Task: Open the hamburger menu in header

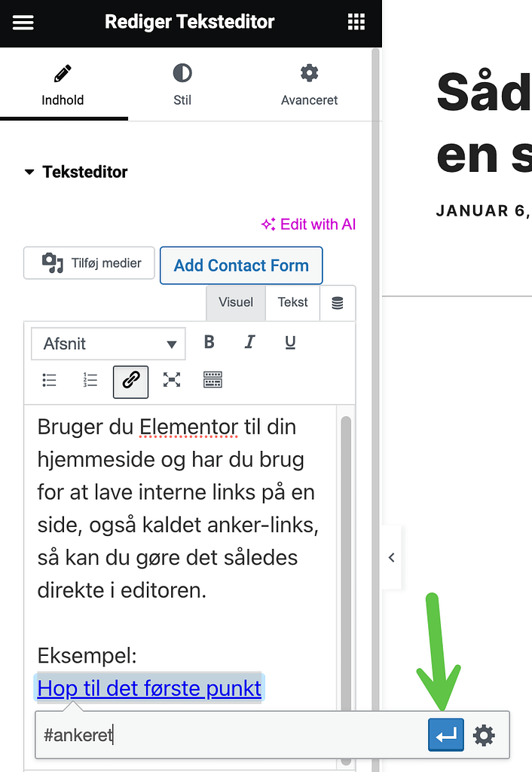Action: click(x=23, y=22)
